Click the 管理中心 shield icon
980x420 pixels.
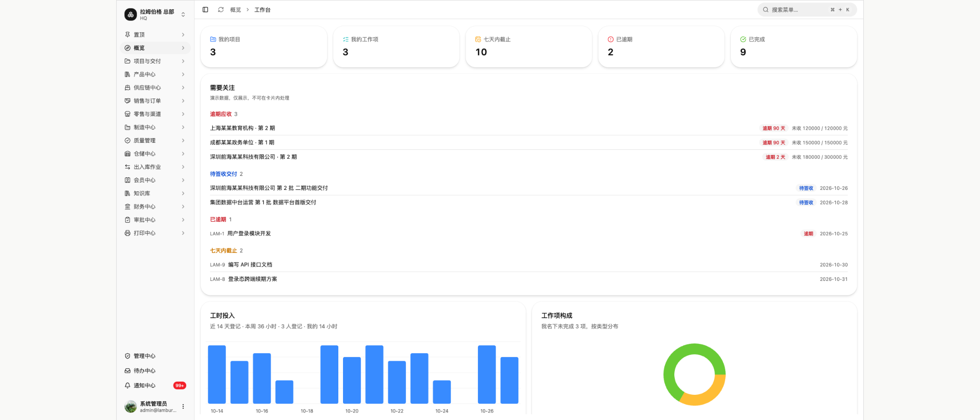127,356
